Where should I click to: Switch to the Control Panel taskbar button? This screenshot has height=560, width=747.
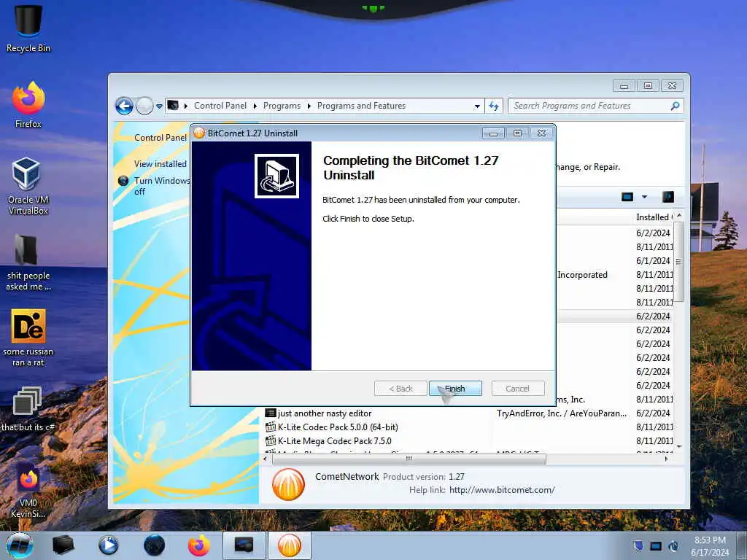[244, 545]
